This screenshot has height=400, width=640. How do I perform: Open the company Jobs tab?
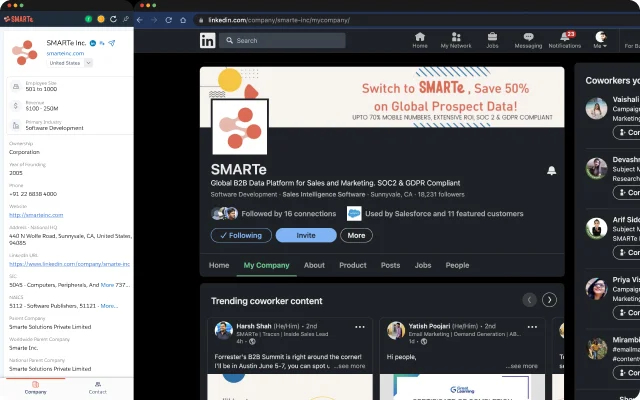423,265
